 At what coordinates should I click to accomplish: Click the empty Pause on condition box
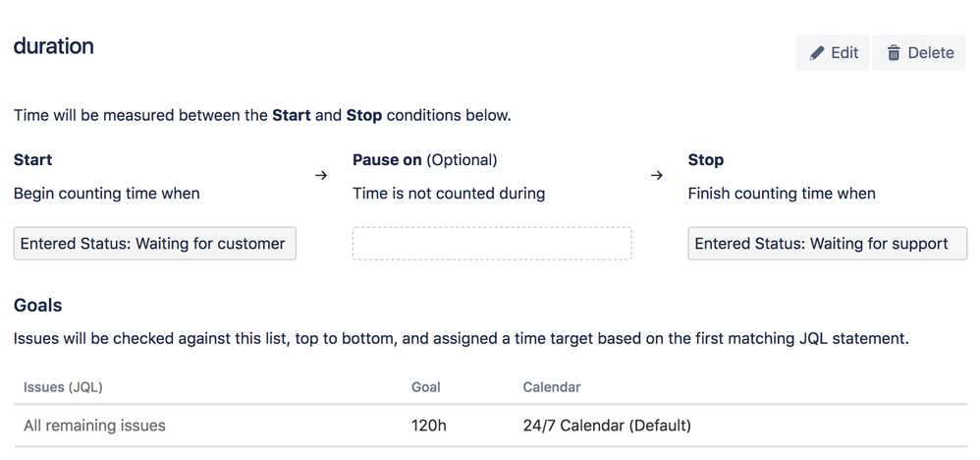click(x=492, y=244)
